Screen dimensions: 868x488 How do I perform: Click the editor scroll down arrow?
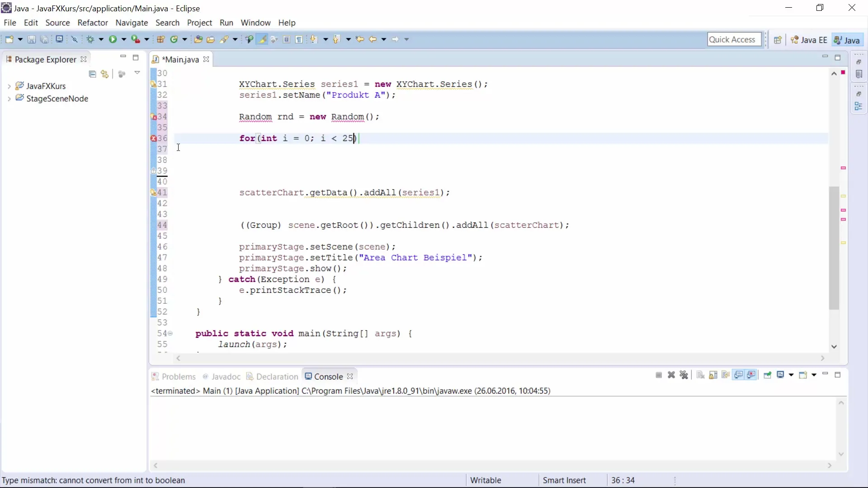coord(834,347)
